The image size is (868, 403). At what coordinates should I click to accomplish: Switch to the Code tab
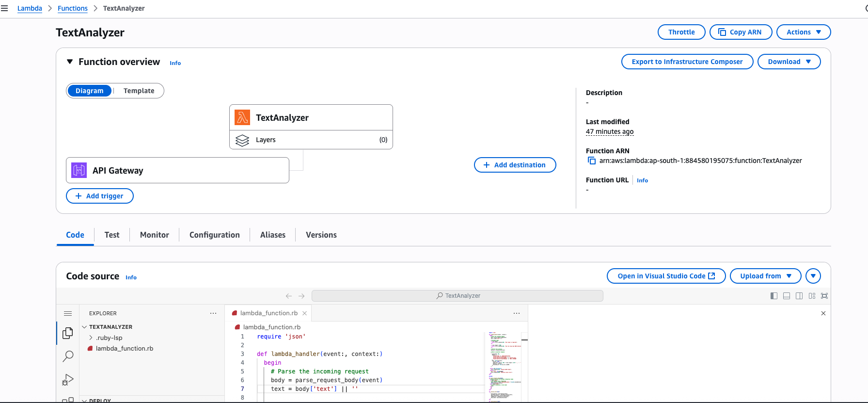point(75,235)
